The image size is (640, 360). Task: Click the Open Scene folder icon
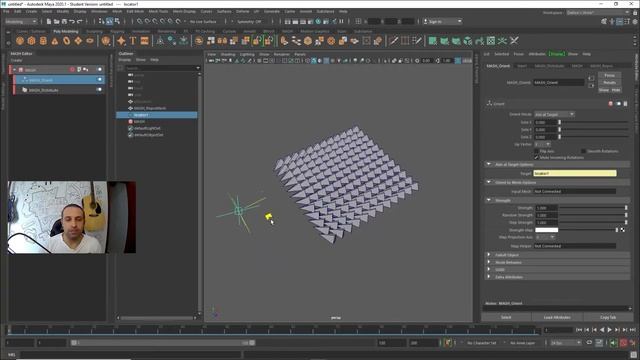click(56, 21)
